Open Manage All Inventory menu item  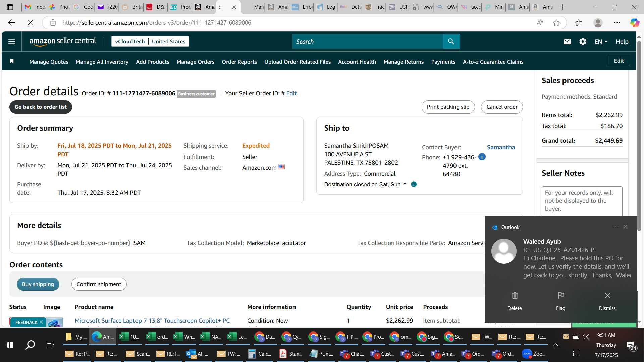point(102,62)
